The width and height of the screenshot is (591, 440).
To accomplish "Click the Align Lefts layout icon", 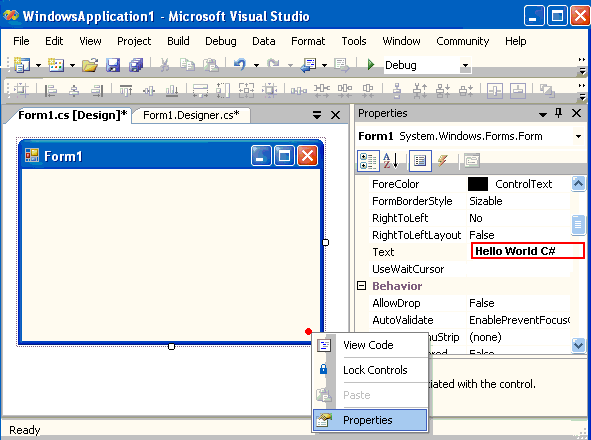I will click(51, 90).
